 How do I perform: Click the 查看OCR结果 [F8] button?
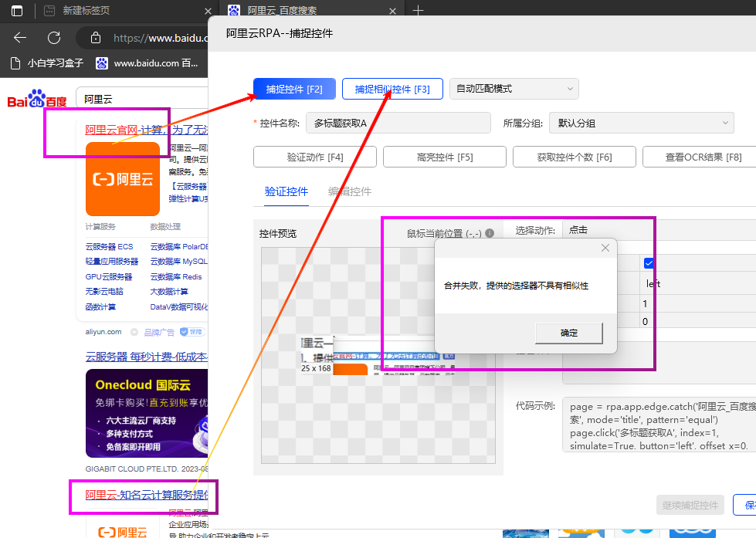(700, 157)
